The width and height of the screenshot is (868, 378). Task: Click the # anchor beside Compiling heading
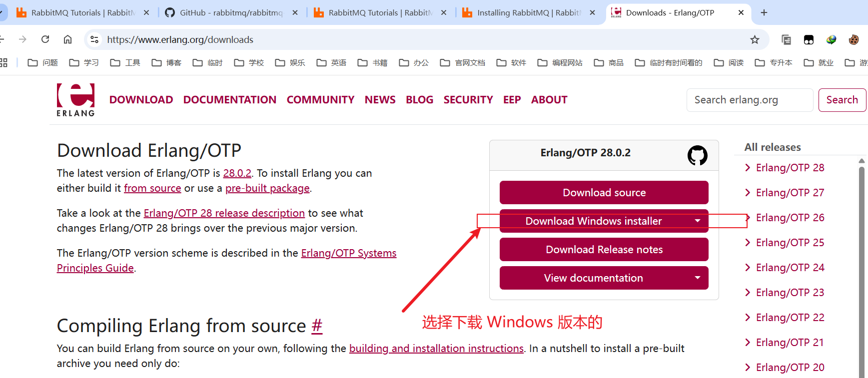pyautogui.click(x=317, y=326)
